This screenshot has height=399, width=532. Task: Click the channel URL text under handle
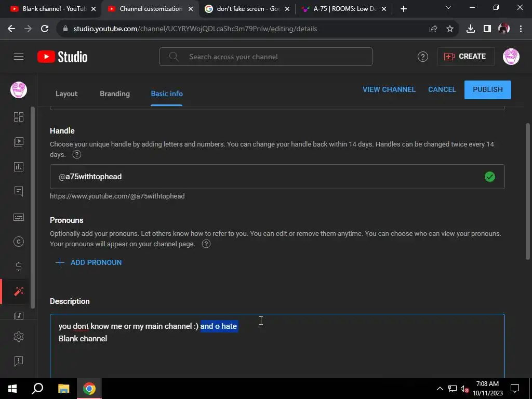click(117, 196)
